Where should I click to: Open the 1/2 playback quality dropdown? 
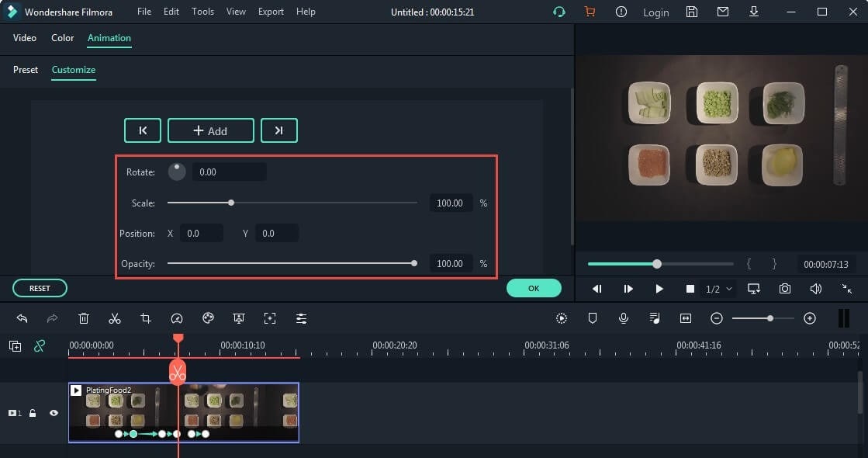[718, 289]
